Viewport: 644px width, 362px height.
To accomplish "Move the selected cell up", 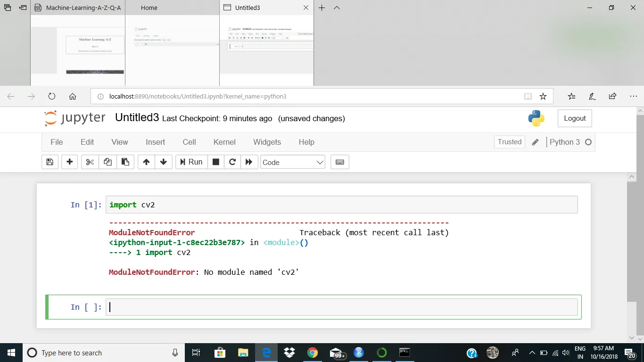I will pos(146,162).
